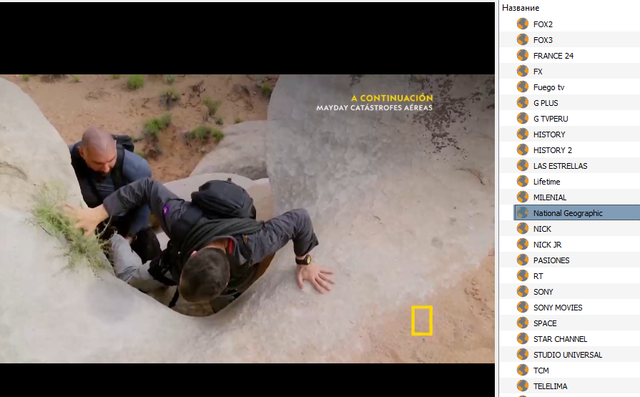Select the National Geographic channel name
Viewport: 640px width, 397px height.
568,213
